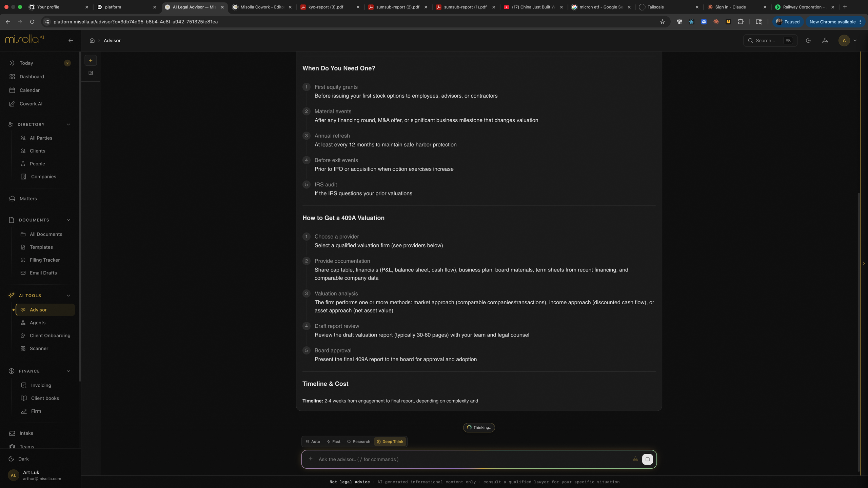Click the sidebar scrollbar
The image size is (868, 488).
tap(80, 217)
